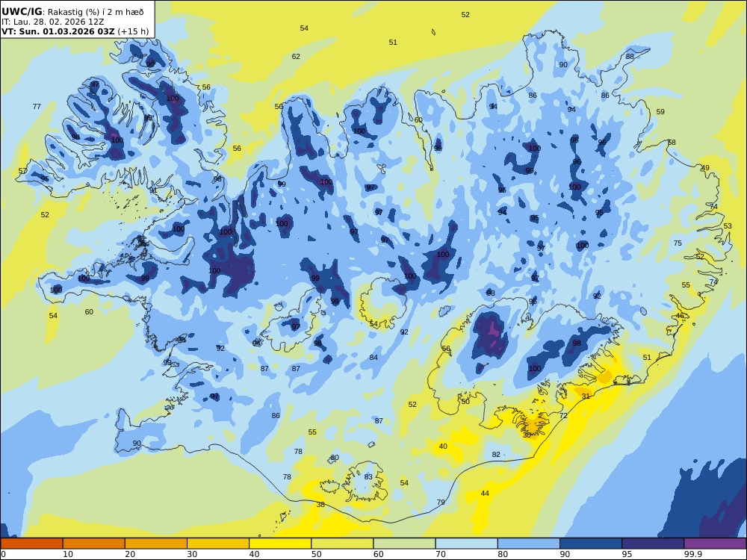747x560 pixels.
Task: Select the 30–40 golden legend swatch
Action: pos(218,544)
